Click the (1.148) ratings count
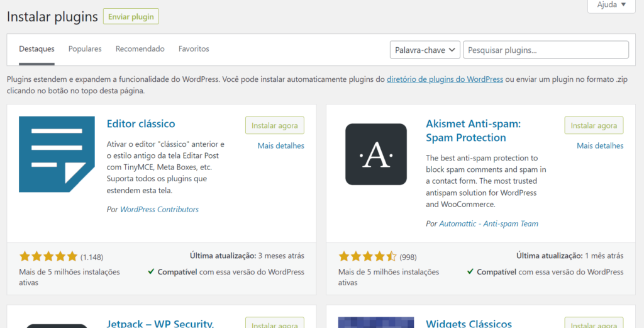Viewport: 644px width, 328px height. click(x=92, y=257)
